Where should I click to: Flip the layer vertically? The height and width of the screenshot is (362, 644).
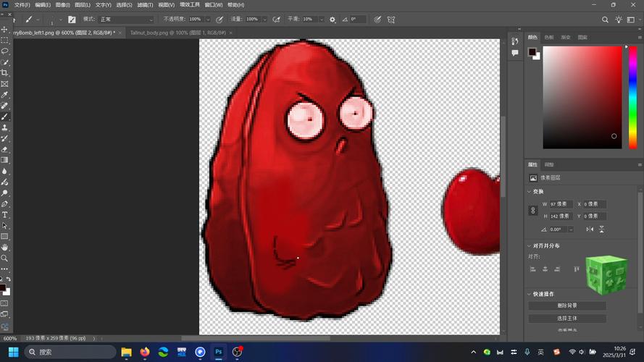[x=602, y=230]
